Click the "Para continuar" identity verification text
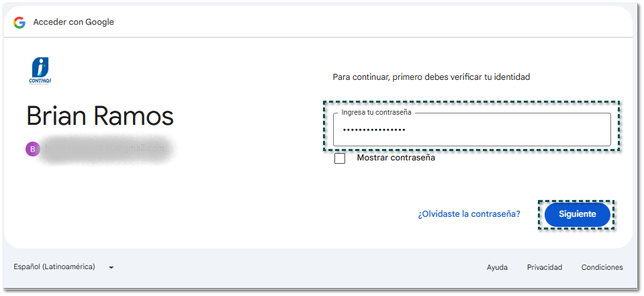This screenshot has height=296, width=644. click(x=431, y=77)
